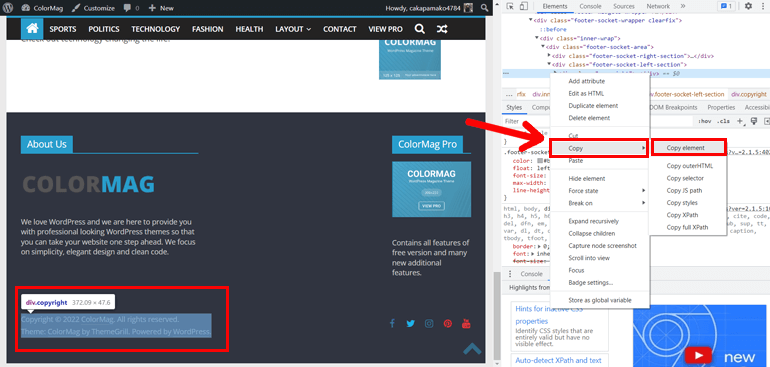Screen dimensions: 770x367
Task: Open the issues counter badge
Action: 725,6
